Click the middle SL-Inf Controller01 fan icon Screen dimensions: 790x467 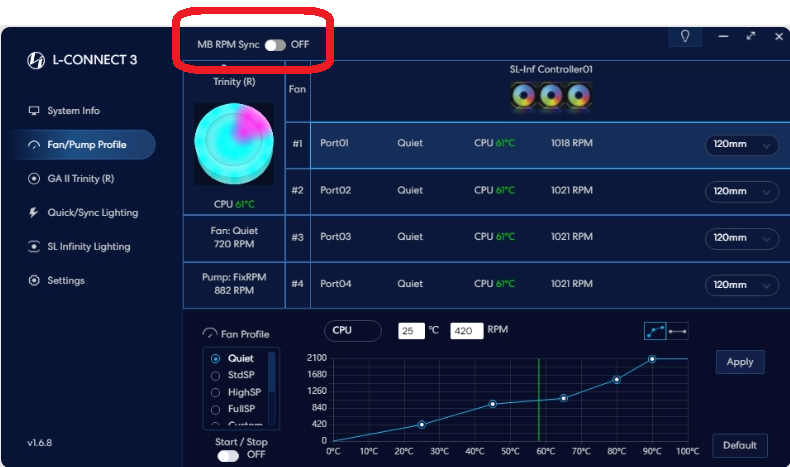click(x=551, y=96)
